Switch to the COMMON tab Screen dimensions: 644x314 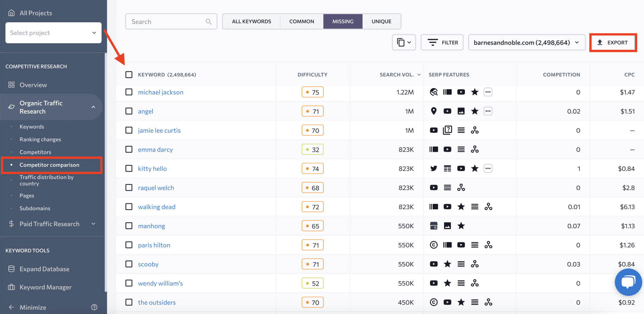[x=301, y=21]
